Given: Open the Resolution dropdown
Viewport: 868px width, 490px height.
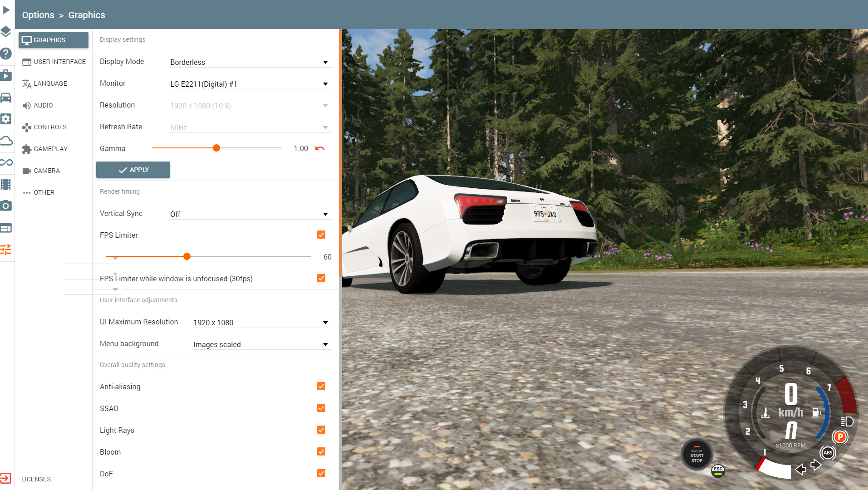Looking at the screenshot, I should 250,106.
